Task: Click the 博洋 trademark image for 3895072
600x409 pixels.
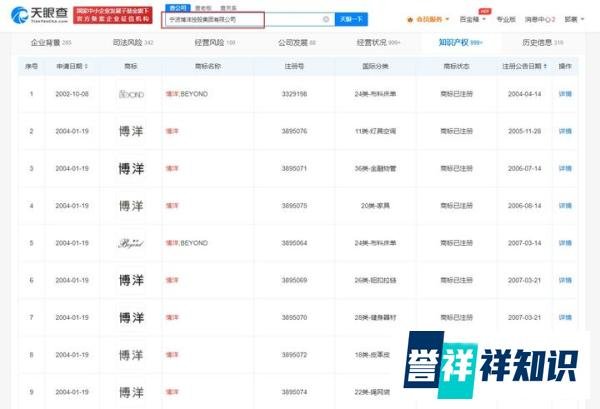Action: 131,355
